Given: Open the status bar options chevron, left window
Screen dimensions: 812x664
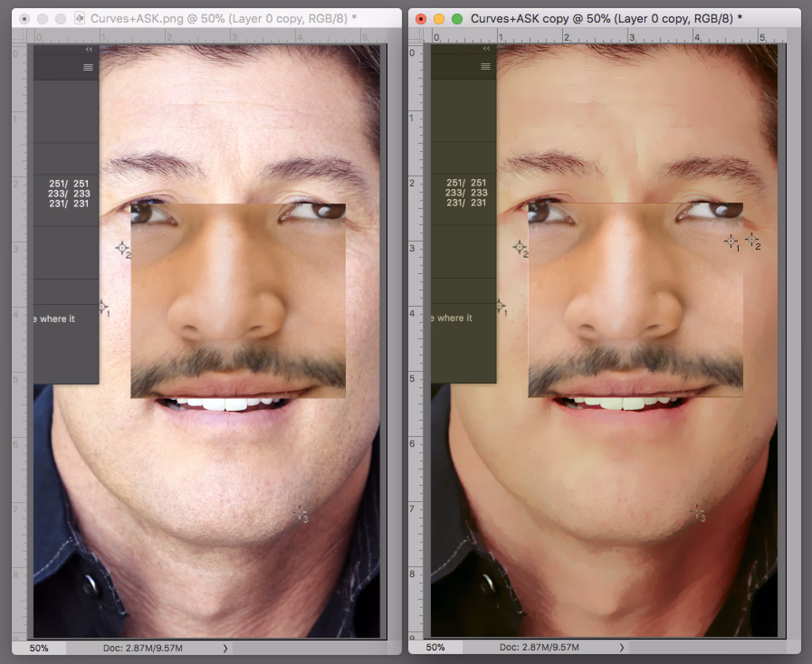Looking at the screenshot, I should [x=225, y=648].
